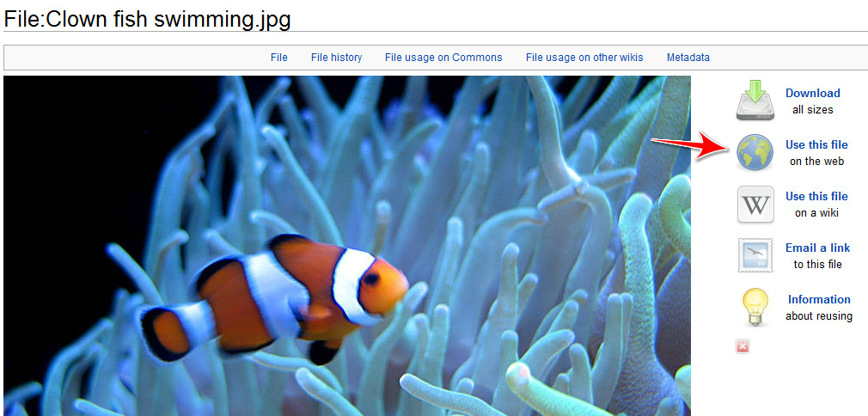
Task: Open the 'Email a link' option
Action: [x=817, y=248]
